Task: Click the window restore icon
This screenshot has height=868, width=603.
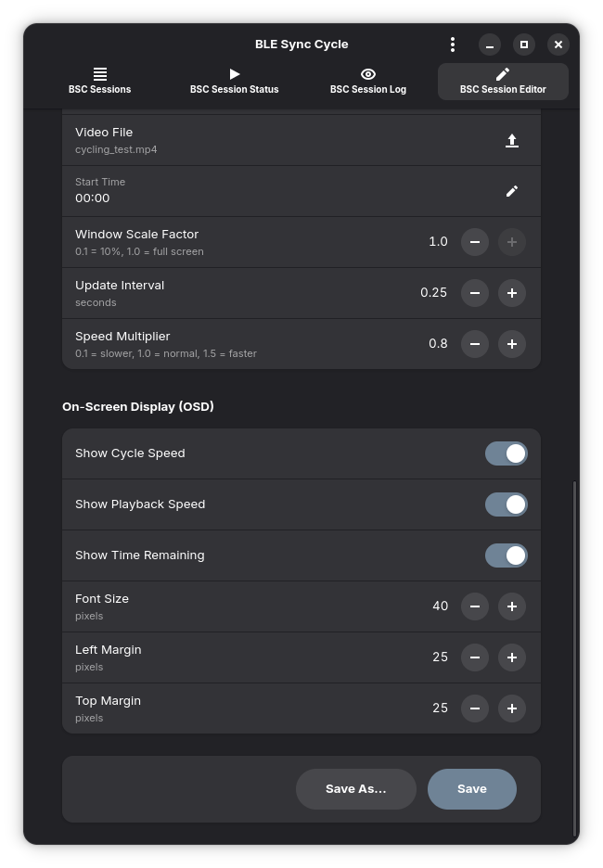Action: pos(524,44)
